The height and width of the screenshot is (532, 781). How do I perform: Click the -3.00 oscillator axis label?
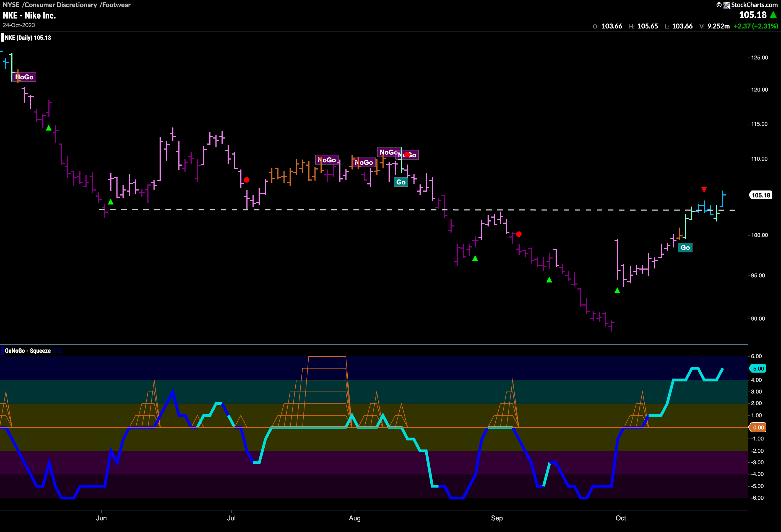click(757, 462)
